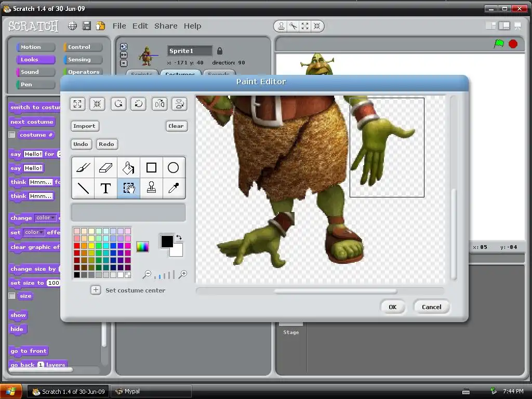
Task: Switch to small stage view mode
Action: coord(490,26)
